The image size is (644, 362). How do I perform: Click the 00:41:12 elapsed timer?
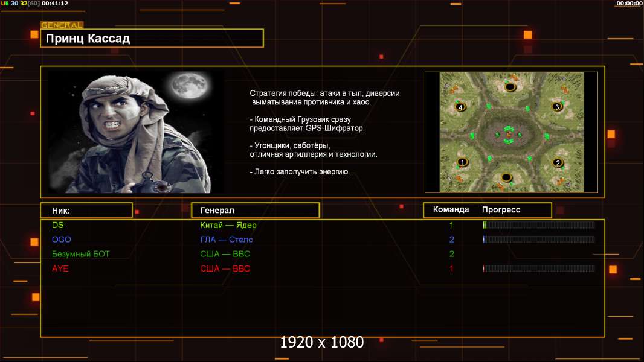(x=55, y=3)
